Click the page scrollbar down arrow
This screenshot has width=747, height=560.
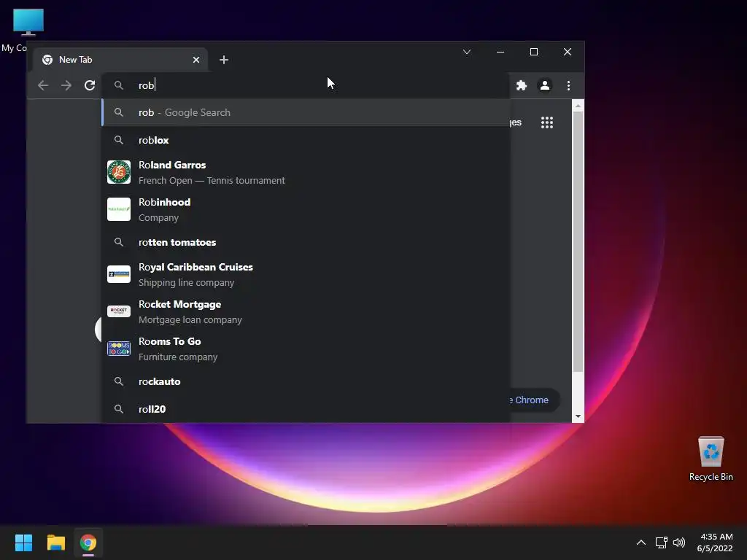[578, 416]
